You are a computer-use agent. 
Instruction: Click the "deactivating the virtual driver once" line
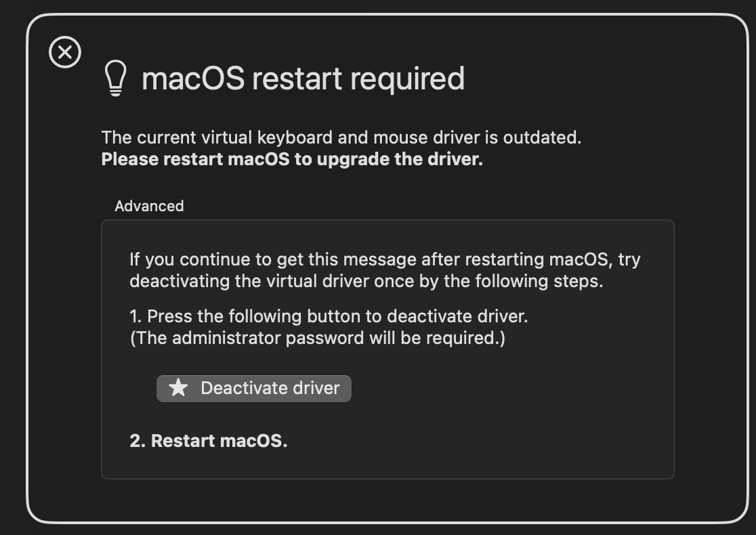coord(366,281)
